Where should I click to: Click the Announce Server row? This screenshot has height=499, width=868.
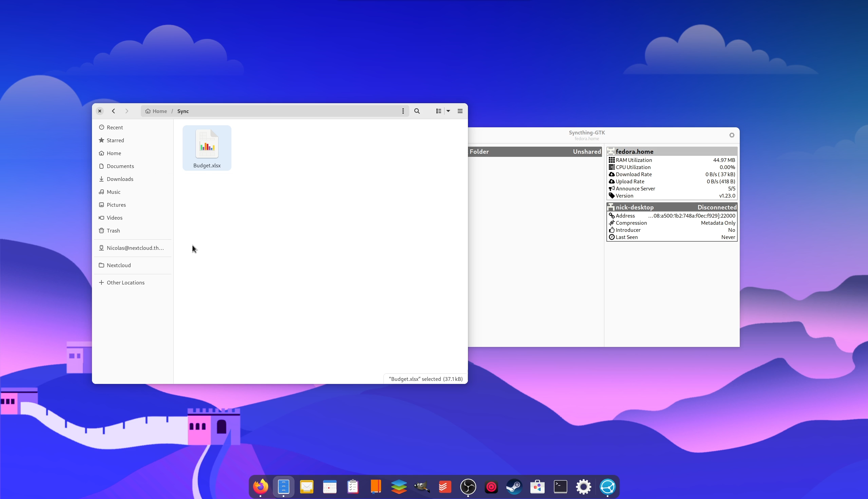coord(672,188)
